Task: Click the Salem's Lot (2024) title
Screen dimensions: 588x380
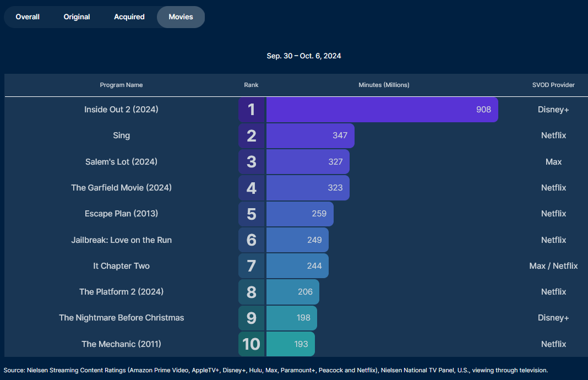Action: [121, 162]
